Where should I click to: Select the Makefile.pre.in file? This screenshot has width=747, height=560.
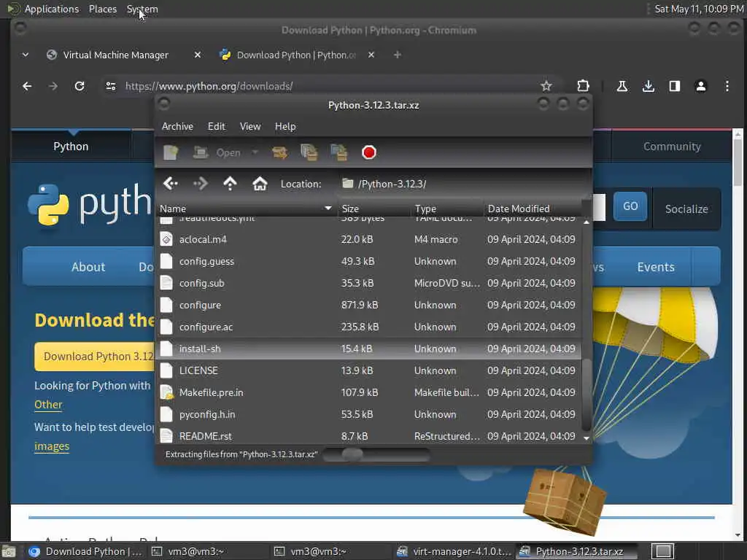pyautogui.click(x=368, y=392)
